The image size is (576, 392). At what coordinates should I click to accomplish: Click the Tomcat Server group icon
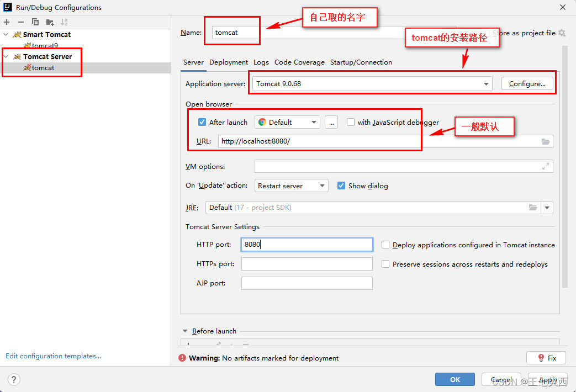[17, 56]
